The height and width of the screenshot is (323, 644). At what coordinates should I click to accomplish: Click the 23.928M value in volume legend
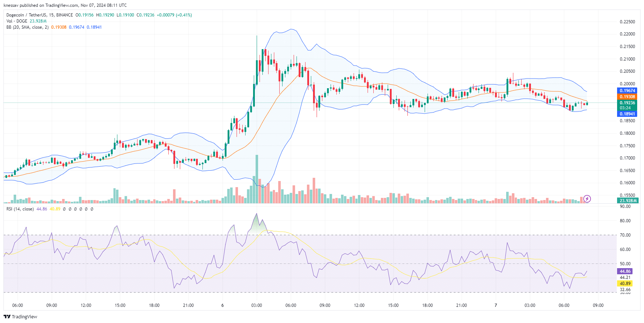pos(38,21)
